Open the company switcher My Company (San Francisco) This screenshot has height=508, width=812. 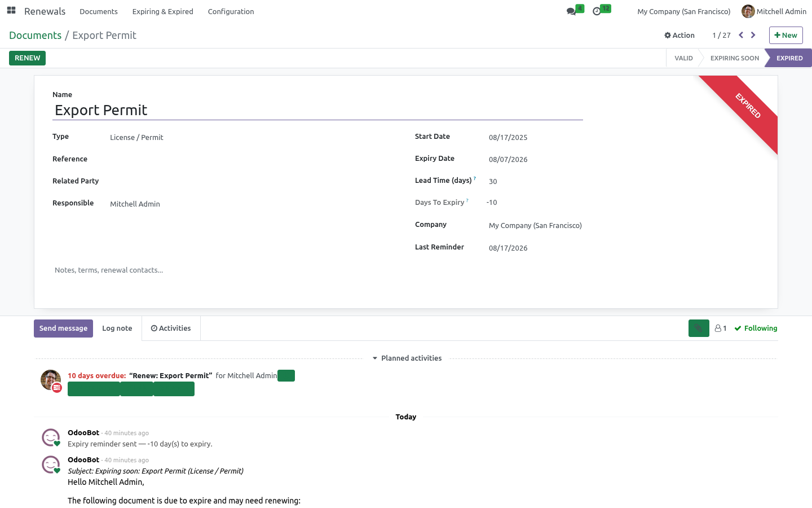[683, 11]
